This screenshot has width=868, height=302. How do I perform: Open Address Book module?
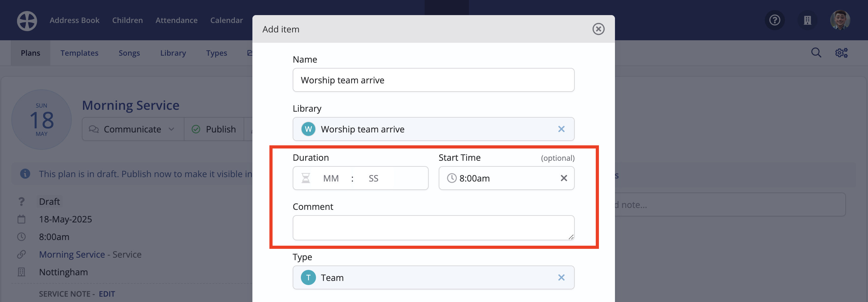(75, 20)
